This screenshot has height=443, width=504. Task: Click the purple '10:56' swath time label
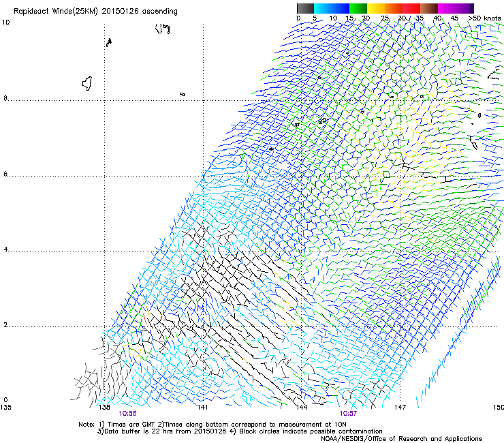point(127,414)
